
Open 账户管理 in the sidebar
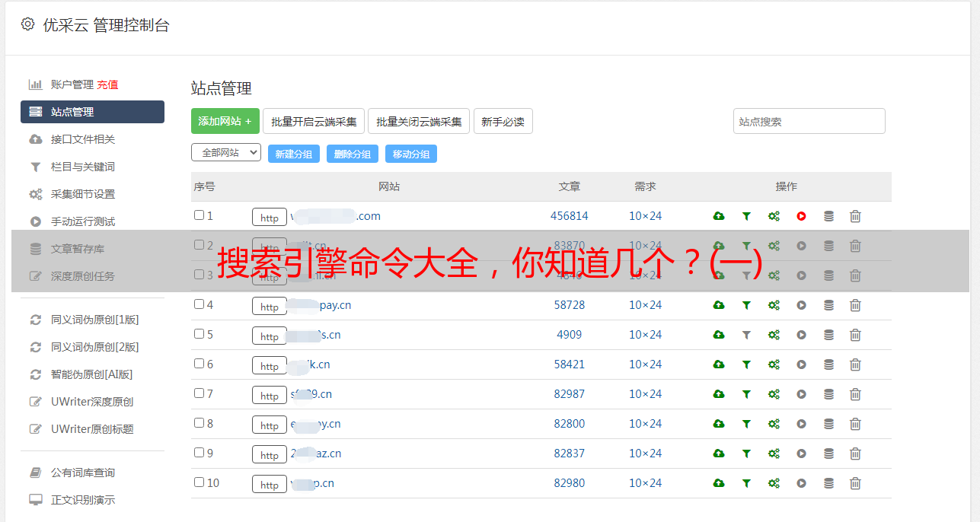[x=72, y=84]
